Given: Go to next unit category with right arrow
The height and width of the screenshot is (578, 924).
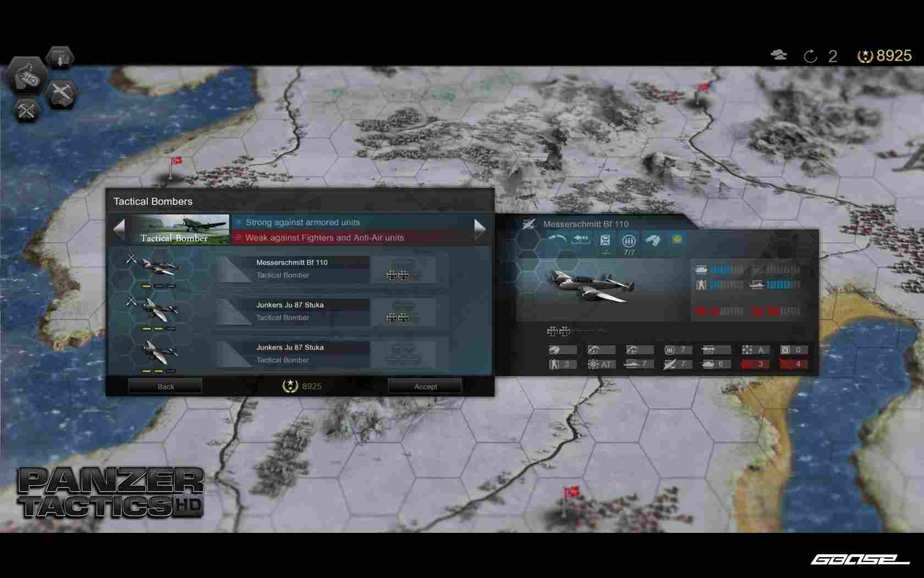Looking at the screenshot, I should pos(480,229).
